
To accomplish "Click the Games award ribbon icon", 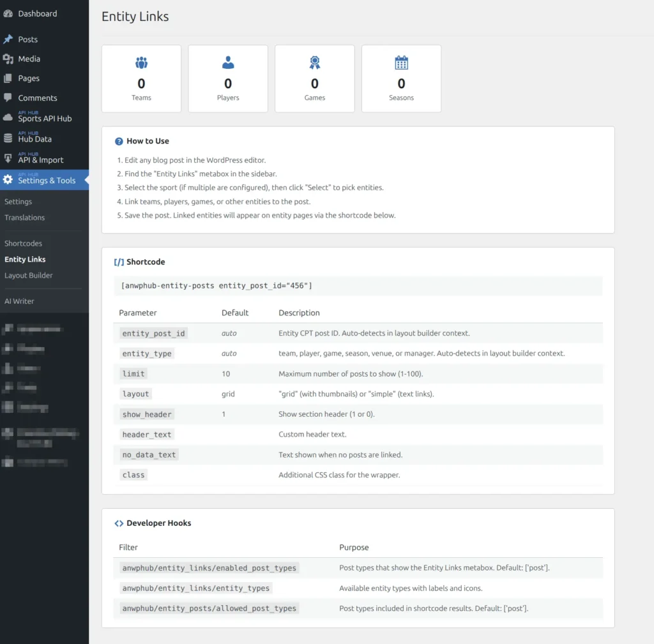I will pyautogui.click(x=314, y=63).
